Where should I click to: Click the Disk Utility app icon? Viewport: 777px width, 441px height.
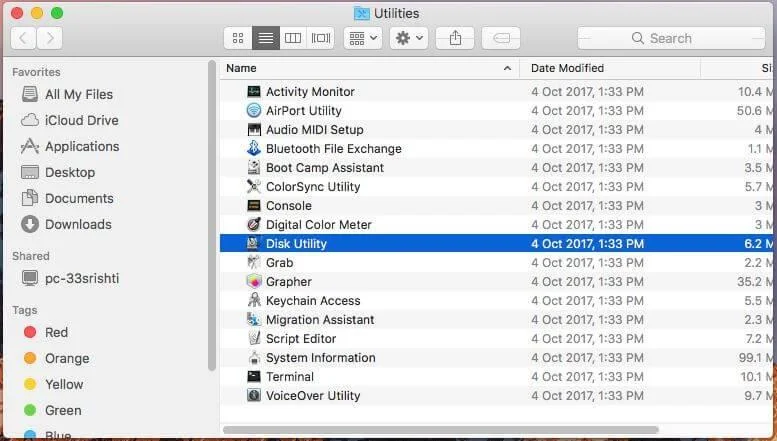coord(254,244)
